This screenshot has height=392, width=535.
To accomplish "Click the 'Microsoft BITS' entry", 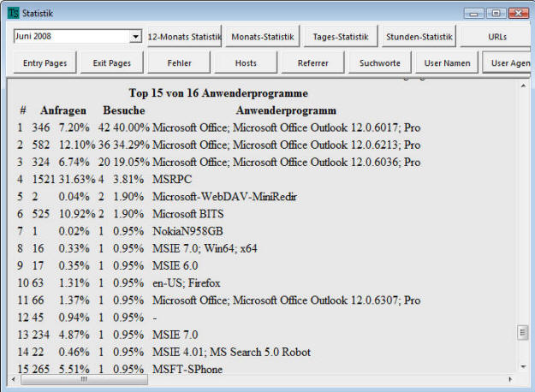I will pyautogui.click(x=188, y=214).
